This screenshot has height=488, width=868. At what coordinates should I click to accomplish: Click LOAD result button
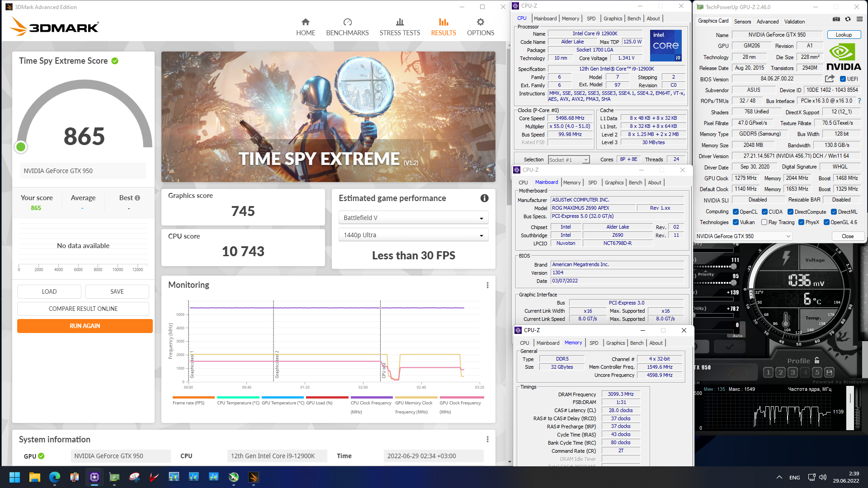click(49, 291)
